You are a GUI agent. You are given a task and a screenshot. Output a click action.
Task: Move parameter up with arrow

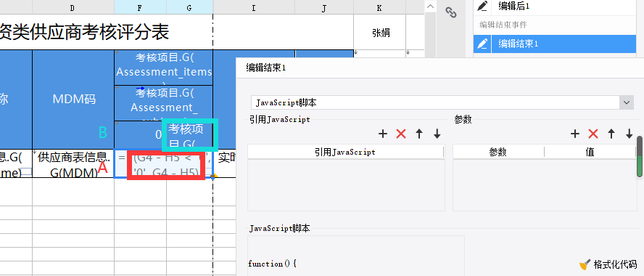pyautogui.click(x=611, y=134)
